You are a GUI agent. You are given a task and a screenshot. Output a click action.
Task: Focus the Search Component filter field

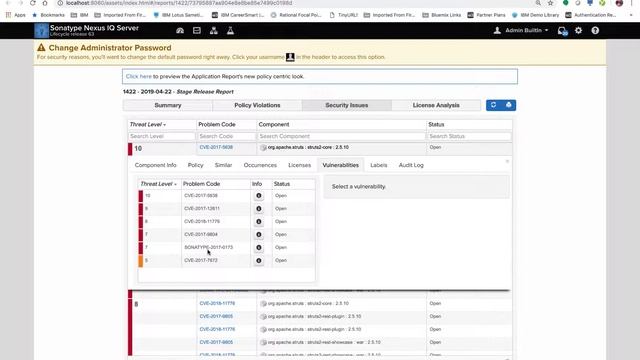(x=341, y=136)
